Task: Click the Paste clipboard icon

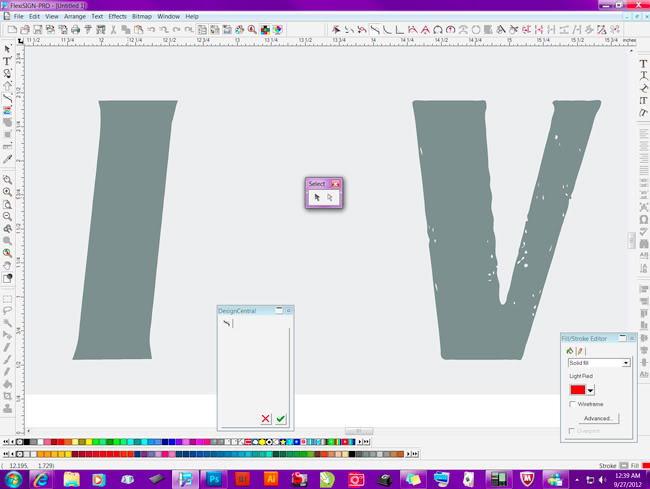Action: (x=138, y=29)
